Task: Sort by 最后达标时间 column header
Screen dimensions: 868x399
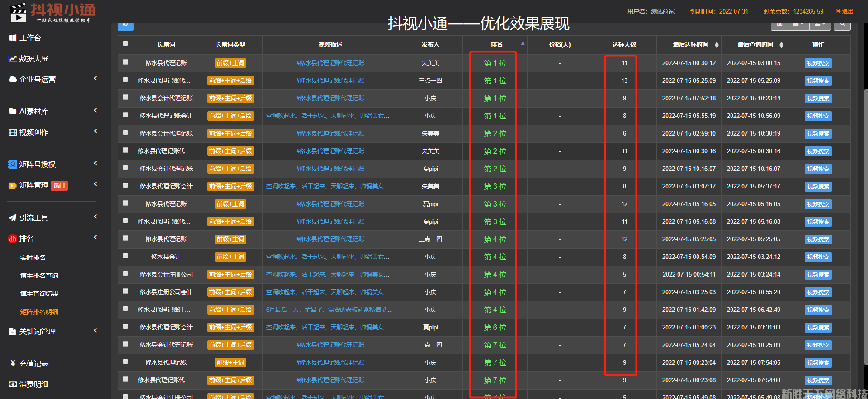Action: [x=691, y=44]
